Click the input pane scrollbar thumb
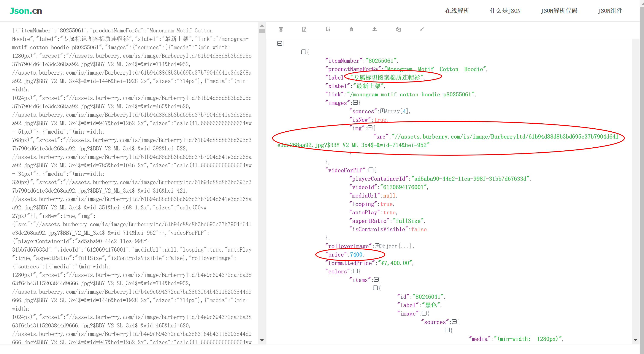Image resolution: width=644 pixels, height=354 pixels. pyautogui.click(x=262, y=31)
